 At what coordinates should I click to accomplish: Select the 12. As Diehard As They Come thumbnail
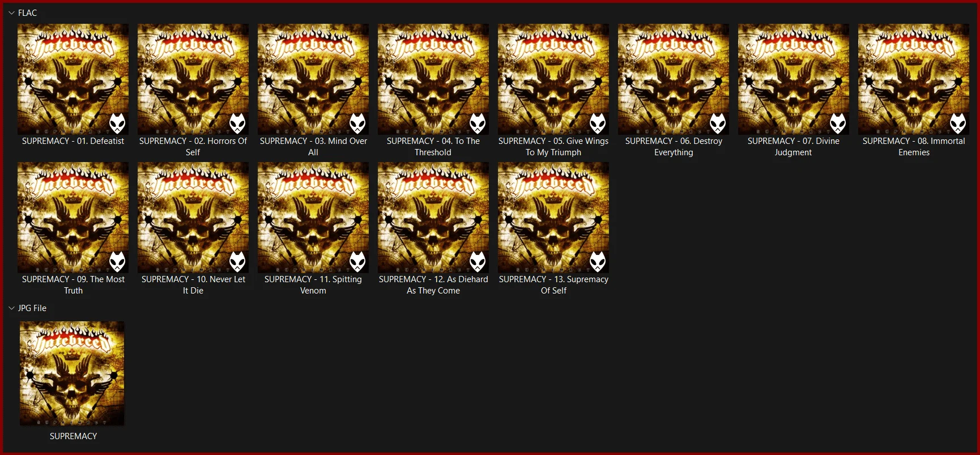tap(433, 217)
